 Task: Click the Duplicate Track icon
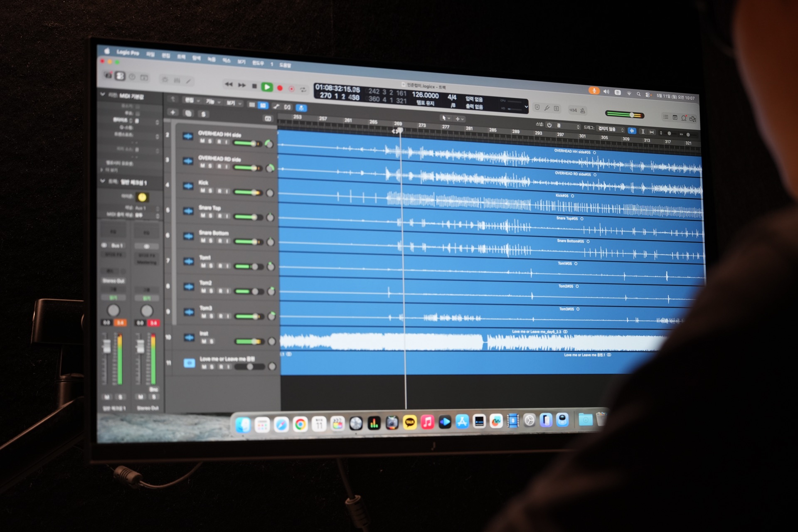pyautogui.click(x=188, y=113)
